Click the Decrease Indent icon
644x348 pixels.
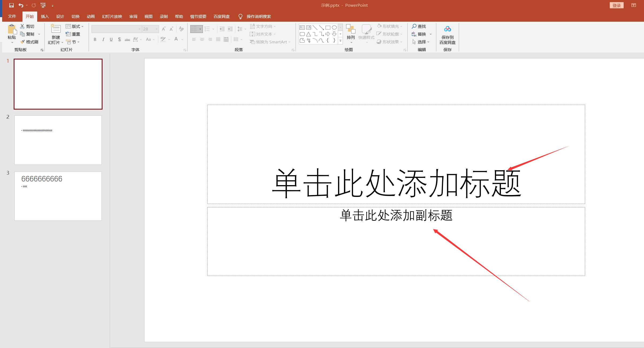tap(222, 29)
